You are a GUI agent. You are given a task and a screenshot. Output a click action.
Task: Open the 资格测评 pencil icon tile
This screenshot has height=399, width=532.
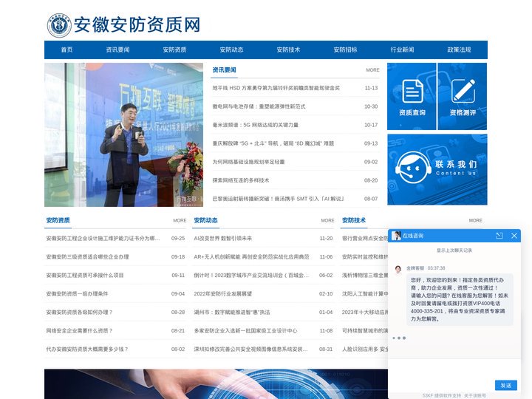pos(463,96)
